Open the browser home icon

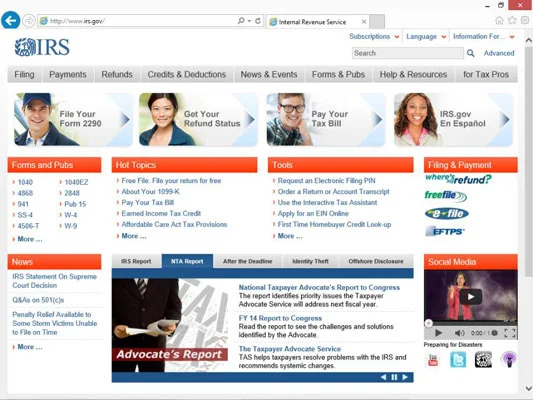pos(499,21)
